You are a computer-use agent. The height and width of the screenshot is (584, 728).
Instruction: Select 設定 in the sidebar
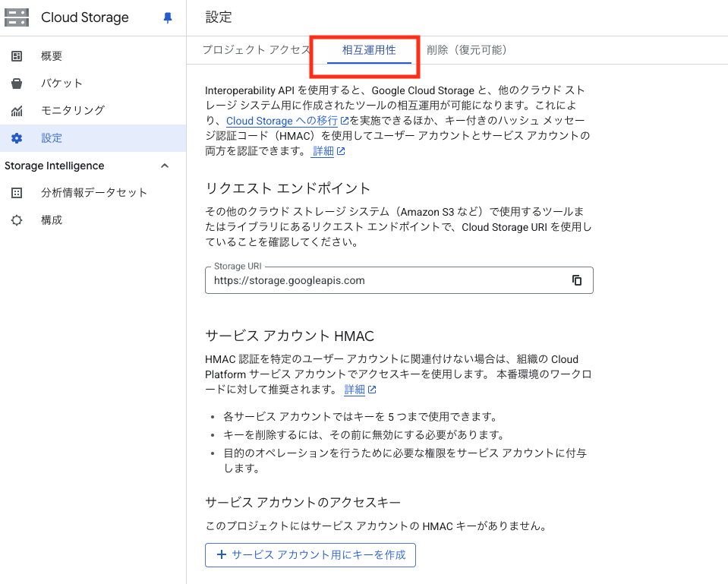pos(93,138)
